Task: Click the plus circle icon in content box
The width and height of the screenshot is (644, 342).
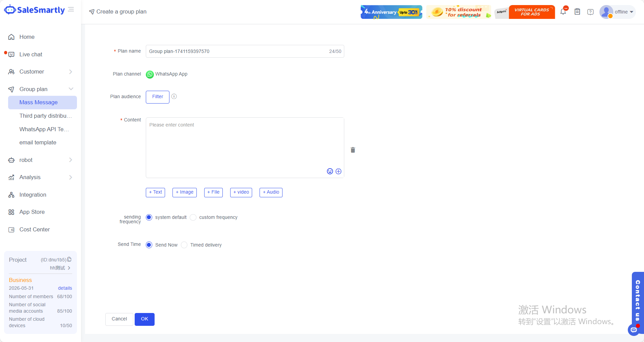Action: pyautogui.click(x=338, y=171)
